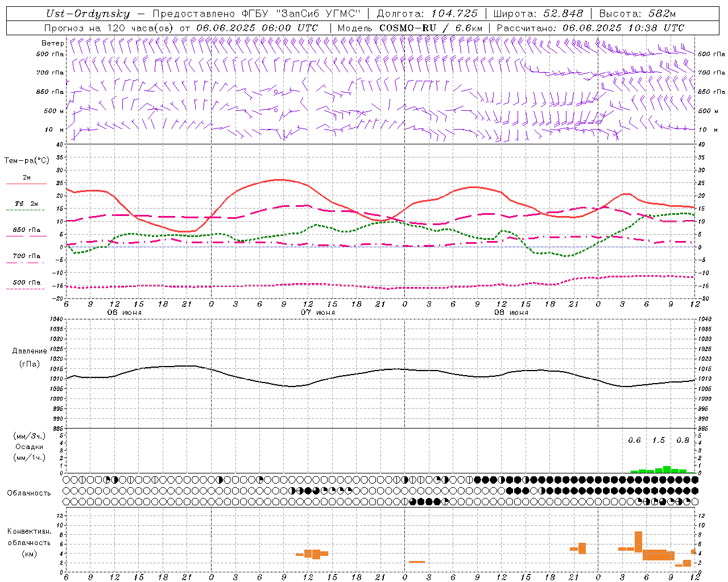728x582 pixels.
Task: Click the 985 value on the left pressure axis
Action: [57, 429]
